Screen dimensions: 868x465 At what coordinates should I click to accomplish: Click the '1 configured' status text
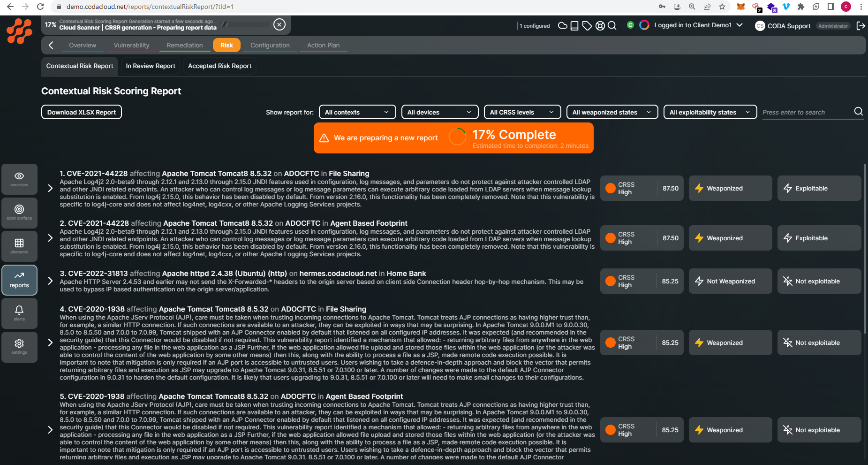(x=534, y=26)
